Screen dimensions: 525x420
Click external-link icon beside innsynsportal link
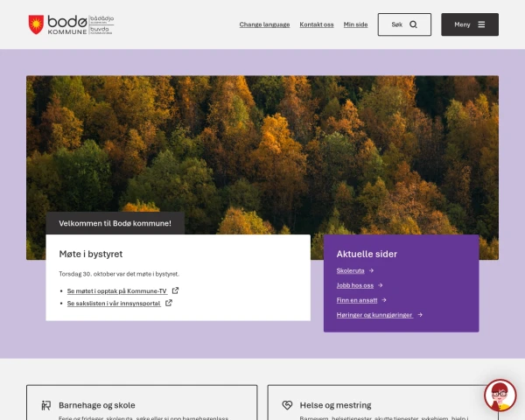(169, 303)
